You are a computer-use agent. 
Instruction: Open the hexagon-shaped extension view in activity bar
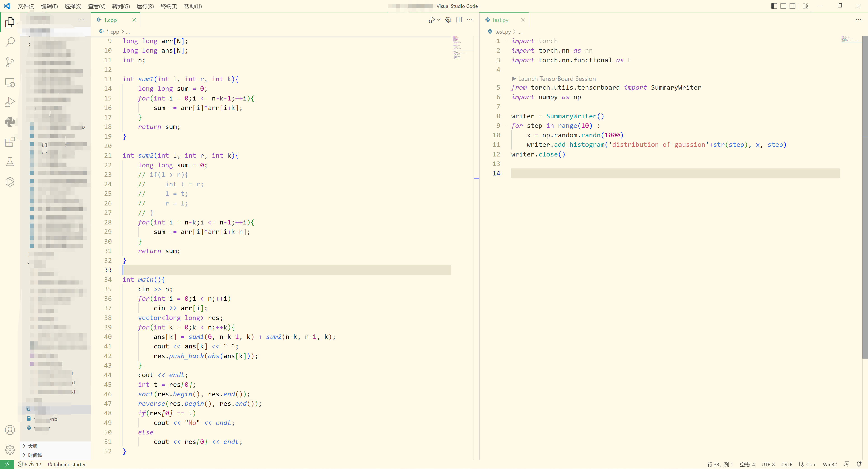tap(10, 182)
